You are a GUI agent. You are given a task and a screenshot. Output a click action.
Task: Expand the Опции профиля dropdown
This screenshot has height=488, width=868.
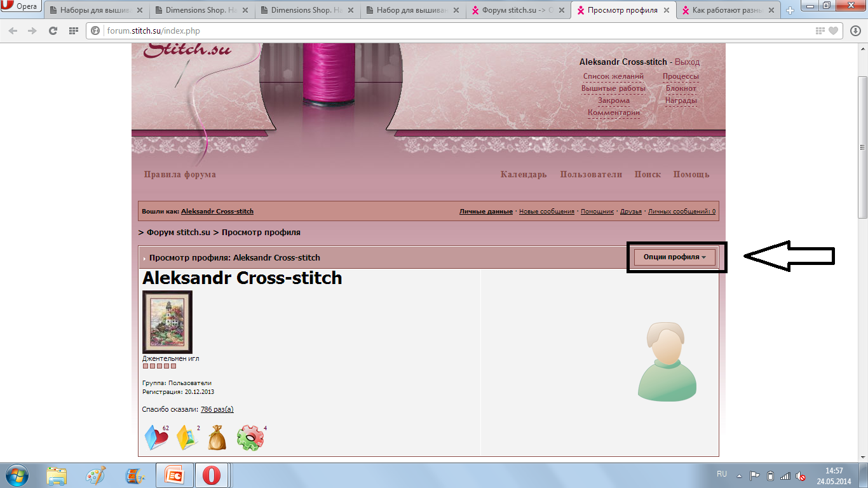coord(674,257)
